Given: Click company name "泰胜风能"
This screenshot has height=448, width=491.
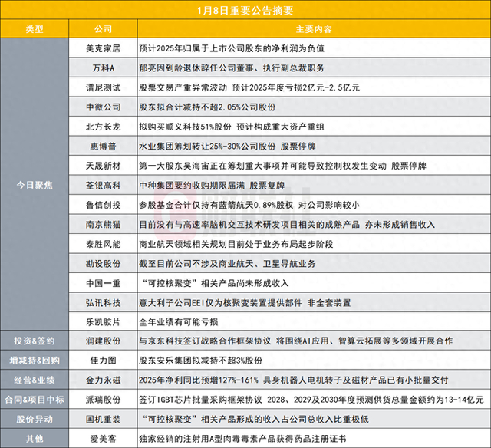Looking at the screenshot, I should pyautogui.click(x=103, y=244).
